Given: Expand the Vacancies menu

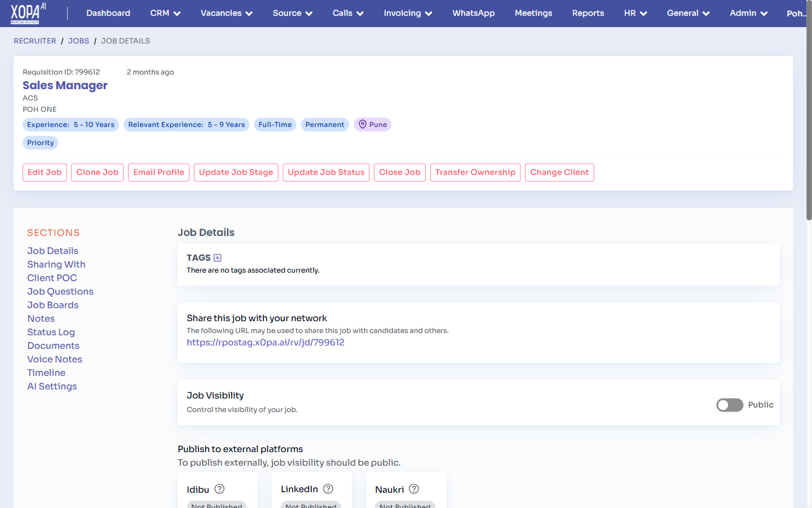Looking at the screenshot, I should [x=227, y=13].
